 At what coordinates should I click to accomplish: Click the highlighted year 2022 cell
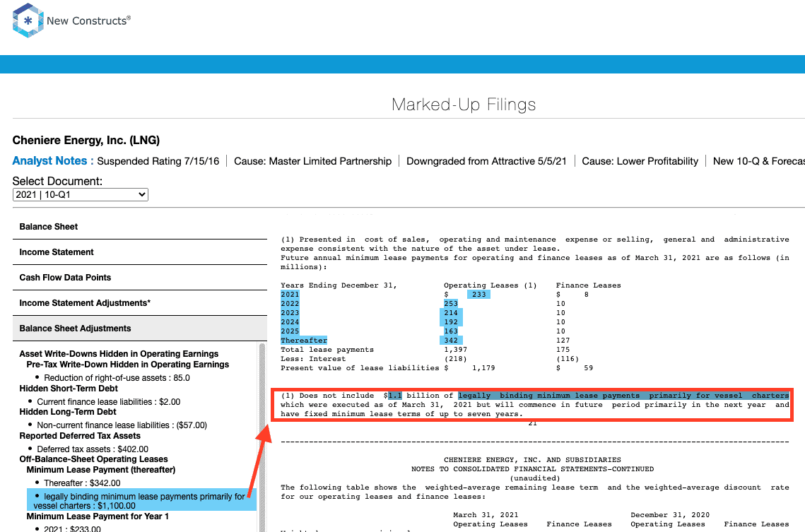(x=290, y=304)
